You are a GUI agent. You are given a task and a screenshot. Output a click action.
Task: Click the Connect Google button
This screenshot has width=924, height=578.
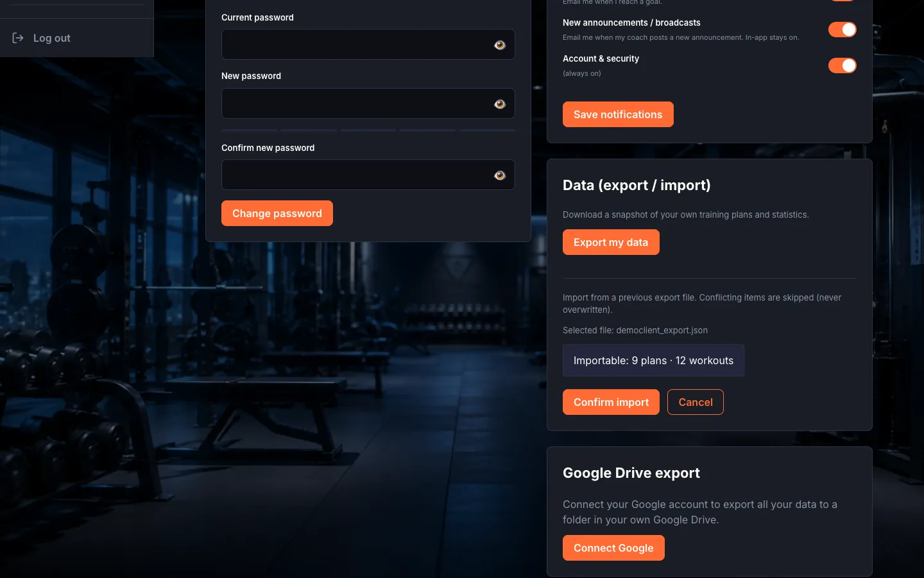[613, 548]
